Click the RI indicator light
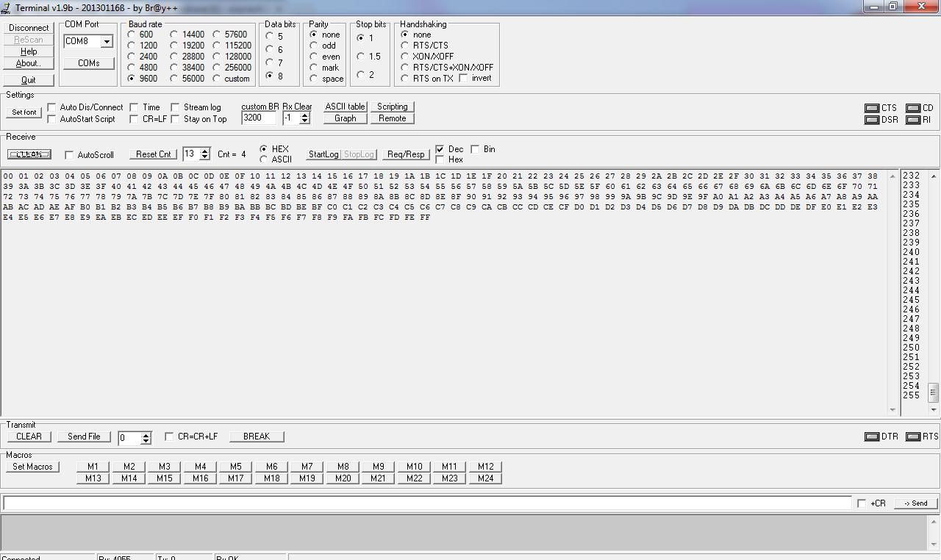This screenshot has height=560, width=941. (x=913, y=120)
